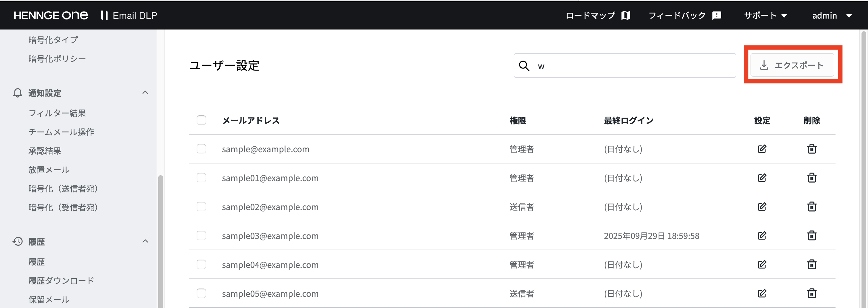Image resolution: width=868 pixels, height=308 pixels.
Task: Sort by 権限 column header
Action: (518, 120)
